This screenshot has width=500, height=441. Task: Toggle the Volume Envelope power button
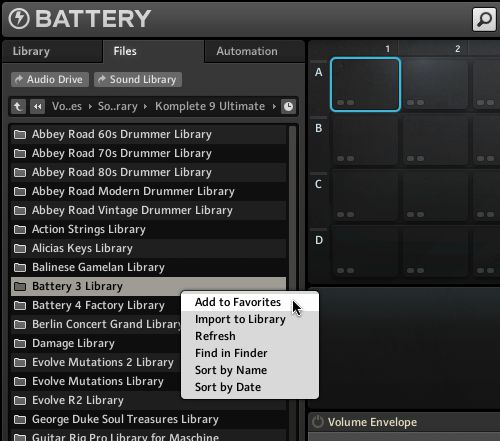point(318,422)
